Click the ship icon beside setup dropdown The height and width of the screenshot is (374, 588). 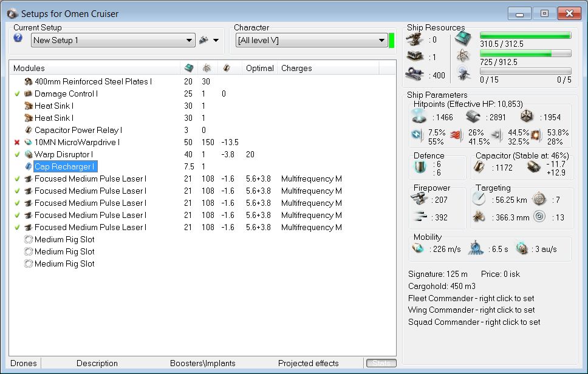(203, 40)
